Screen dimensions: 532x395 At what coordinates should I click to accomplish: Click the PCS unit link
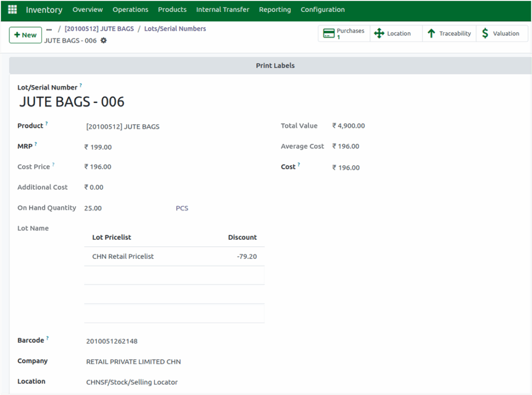click(x=182, y=208)
